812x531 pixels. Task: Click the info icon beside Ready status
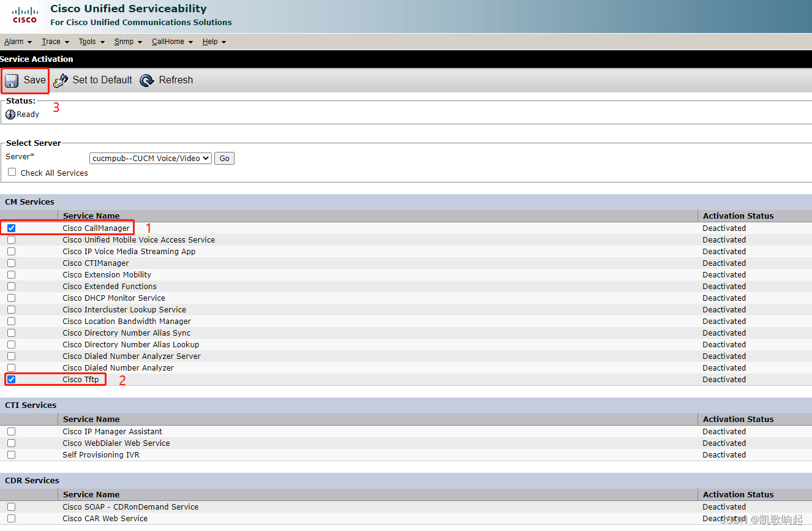point(10,114)
